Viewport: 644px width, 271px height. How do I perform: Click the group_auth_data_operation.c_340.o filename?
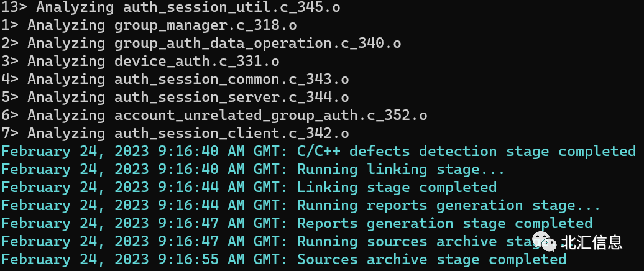pos(258,44)
